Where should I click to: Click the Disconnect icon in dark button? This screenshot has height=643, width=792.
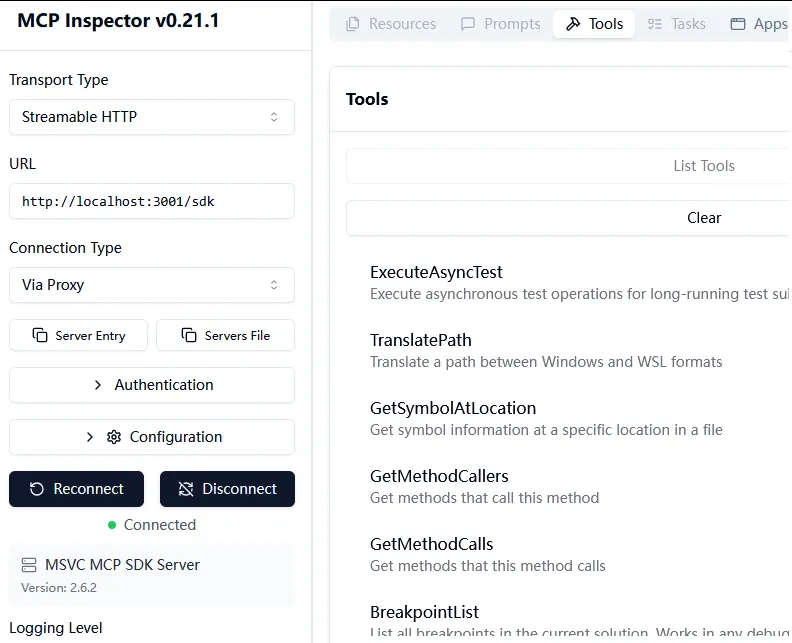(x=186, y=489)
